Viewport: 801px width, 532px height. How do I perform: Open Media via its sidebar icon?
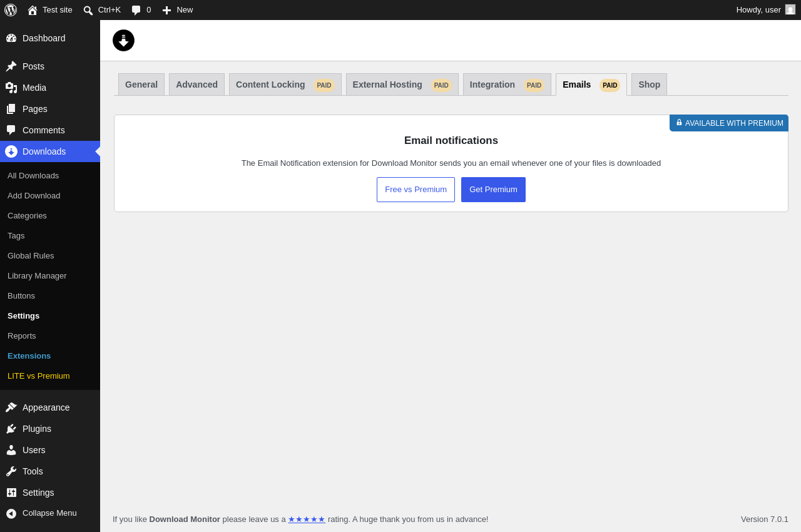pyautogui.click(x=11, y=88)
